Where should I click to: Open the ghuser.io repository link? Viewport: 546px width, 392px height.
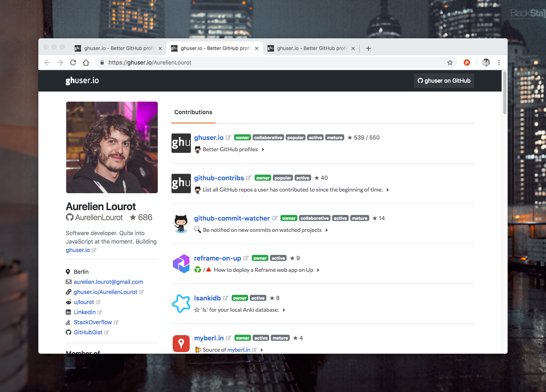209,138
